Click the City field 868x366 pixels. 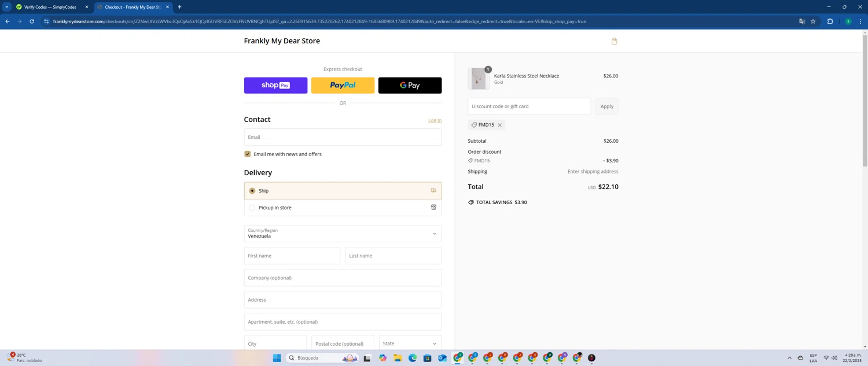pyautogui.click(x=275, y=343)
